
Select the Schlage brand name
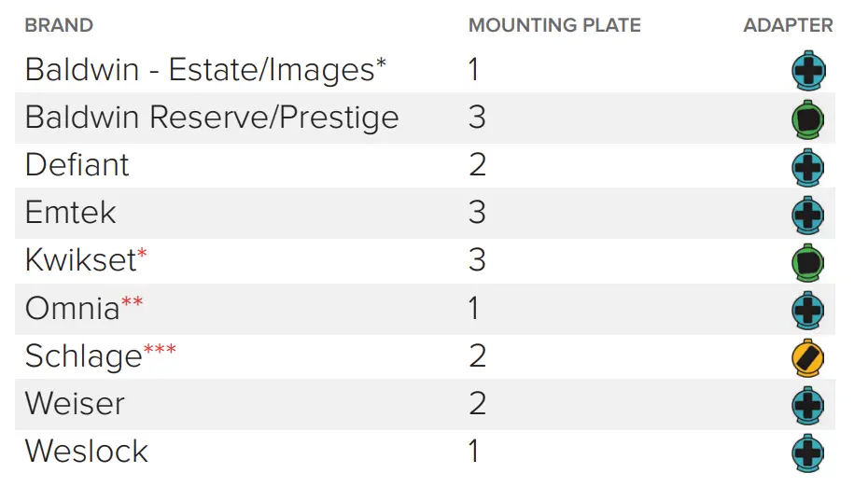click(x=84, y=355)
